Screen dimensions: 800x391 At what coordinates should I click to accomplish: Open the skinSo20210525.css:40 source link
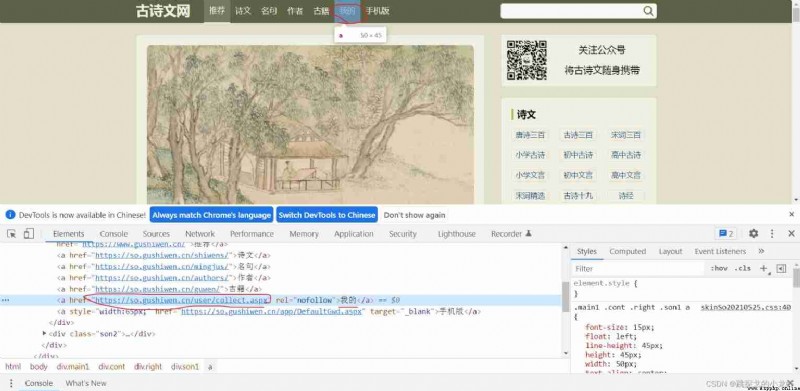(x=745, y=307)
